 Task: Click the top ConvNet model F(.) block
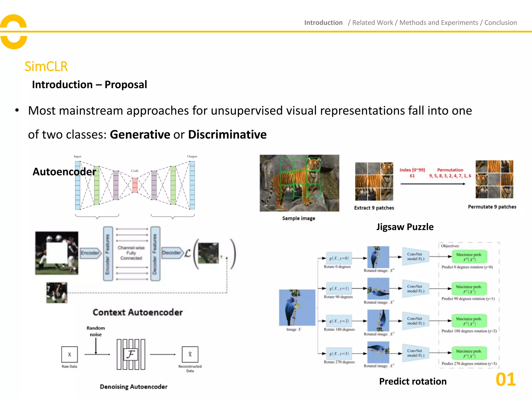[415, 256]
